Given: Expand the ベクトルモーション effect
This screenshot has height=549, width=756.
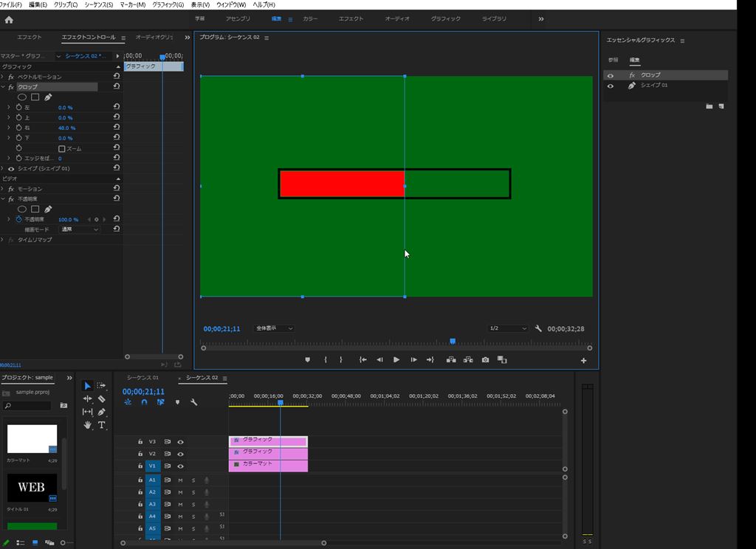Looking at the screenshot, I should (x=3, y=77).
